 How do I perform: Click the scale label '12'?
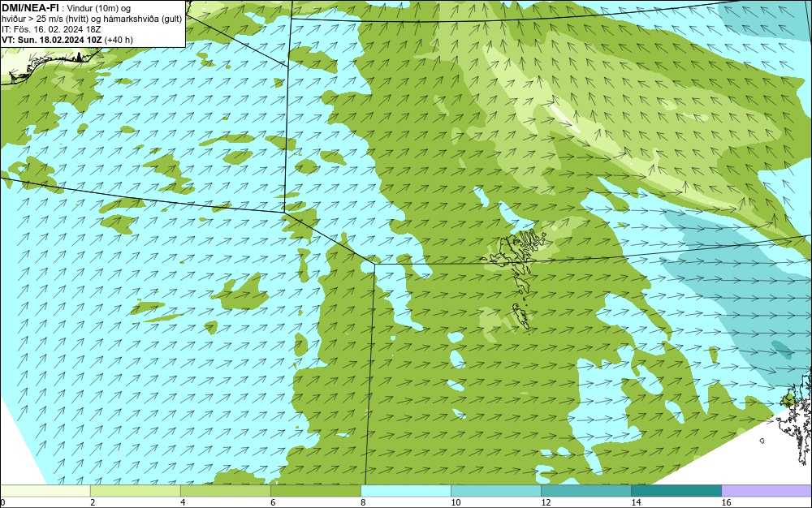pos(546,502)
